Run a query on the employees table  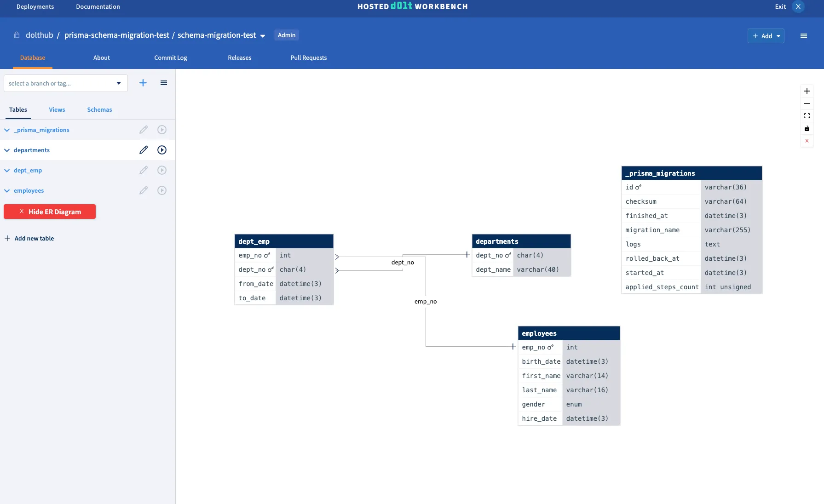tap(161, 190)
